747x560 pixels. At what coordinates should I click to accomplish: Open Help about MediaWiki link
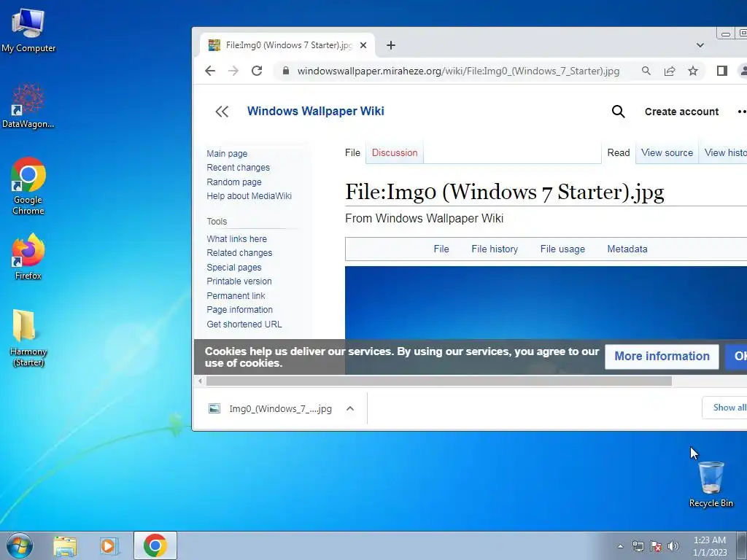249,195
